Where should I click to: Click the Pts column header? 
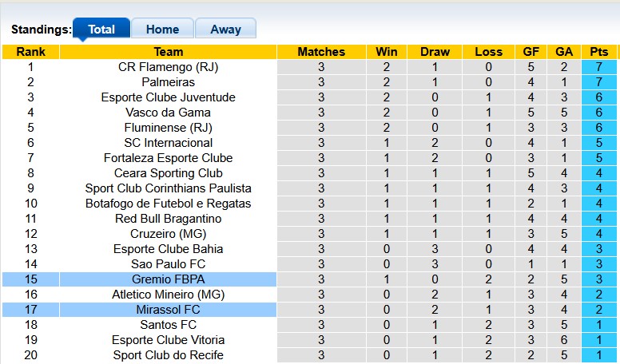(599, 52)
